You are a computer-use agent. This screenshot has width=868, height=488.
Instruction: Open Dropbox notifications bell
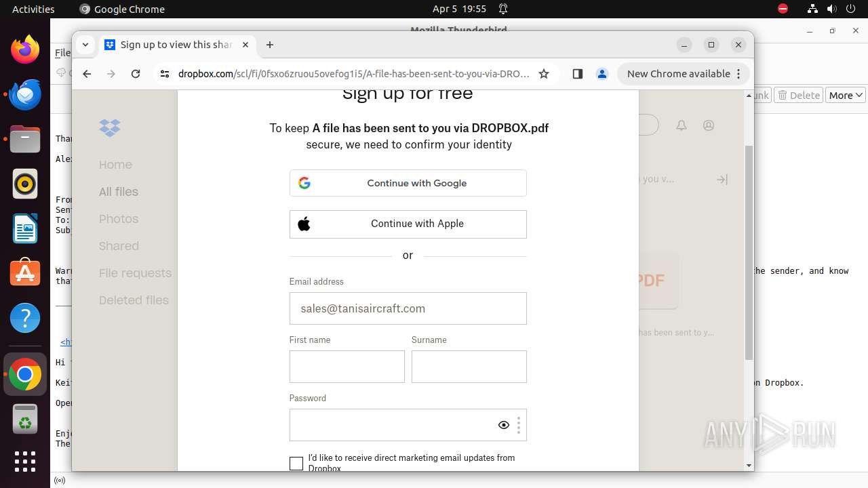point(682,125)
